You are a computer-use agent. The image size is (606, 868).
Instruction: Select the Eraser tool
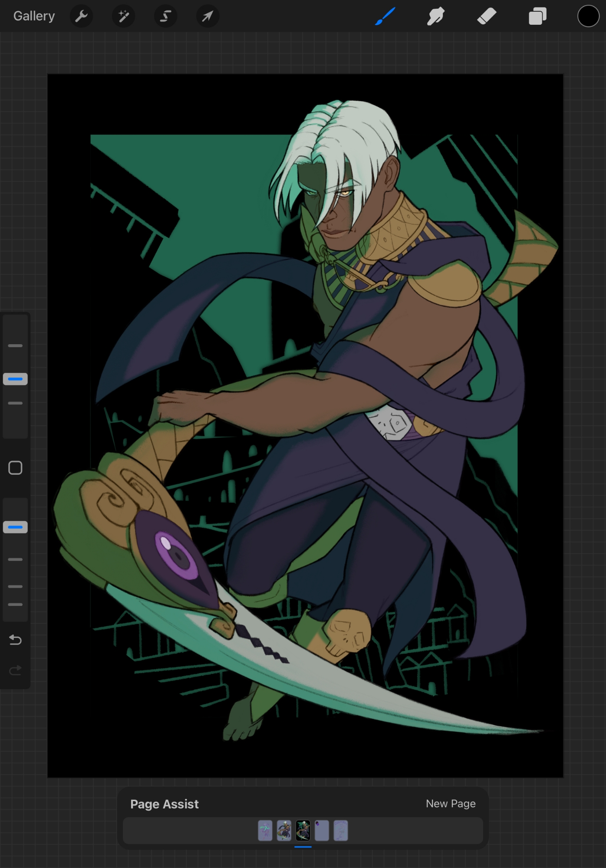click(x=487, y=16)
